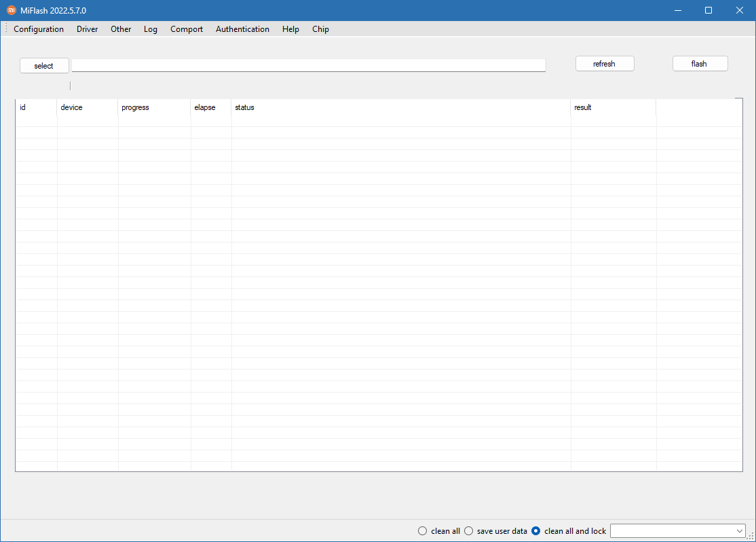Click the flash button

click(700, 64)
